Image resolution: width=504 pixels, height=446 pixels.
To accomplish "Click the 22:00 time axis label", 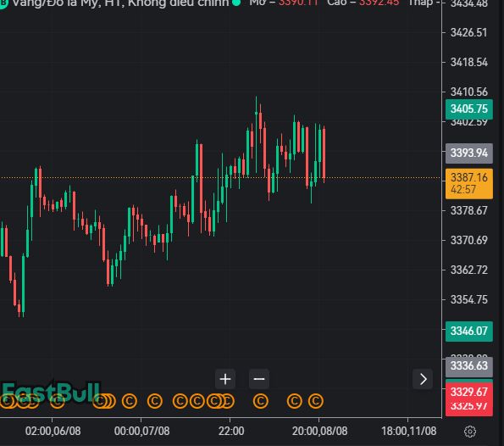I will coord(231,432).
